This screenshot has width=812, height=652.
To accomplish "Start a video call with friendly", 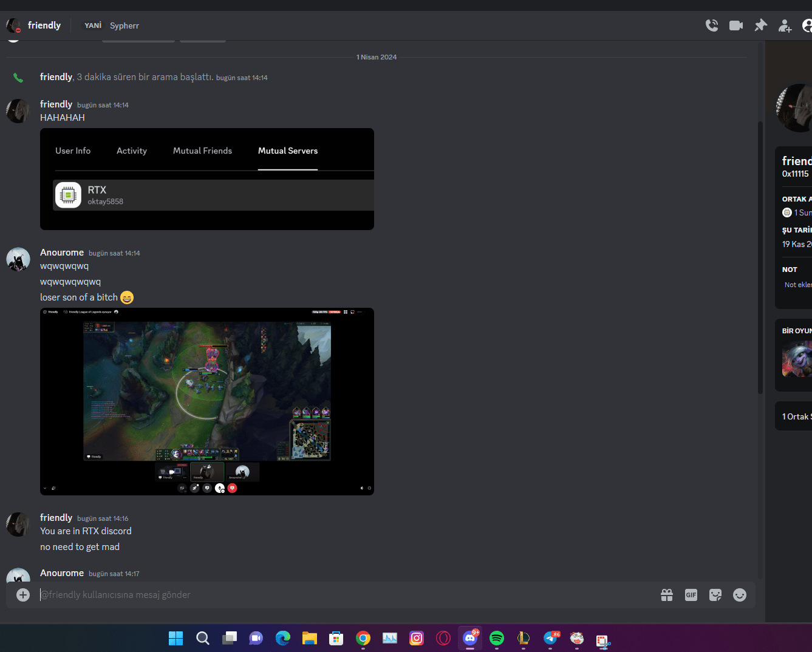I will (x=736, y=25).
